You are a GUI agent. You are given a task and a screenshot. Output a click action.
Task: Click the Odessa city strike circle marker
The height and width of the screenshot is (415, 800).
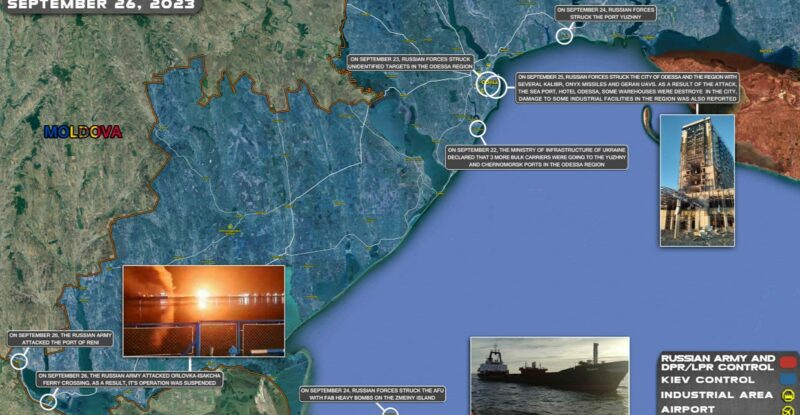click(491, 85)
